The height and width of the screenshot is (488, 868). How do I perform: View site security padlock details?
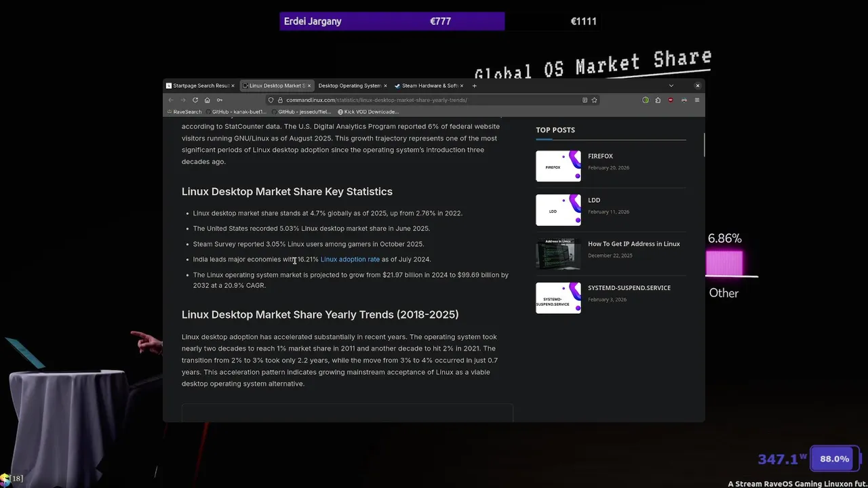pyautogui.click(x=279, y=100)
